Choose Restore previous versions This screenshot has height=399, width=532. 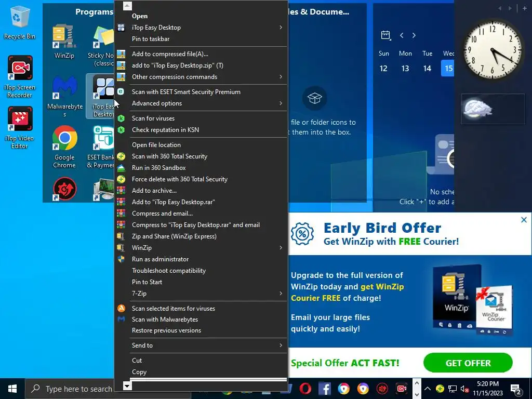tap(201, 330)
